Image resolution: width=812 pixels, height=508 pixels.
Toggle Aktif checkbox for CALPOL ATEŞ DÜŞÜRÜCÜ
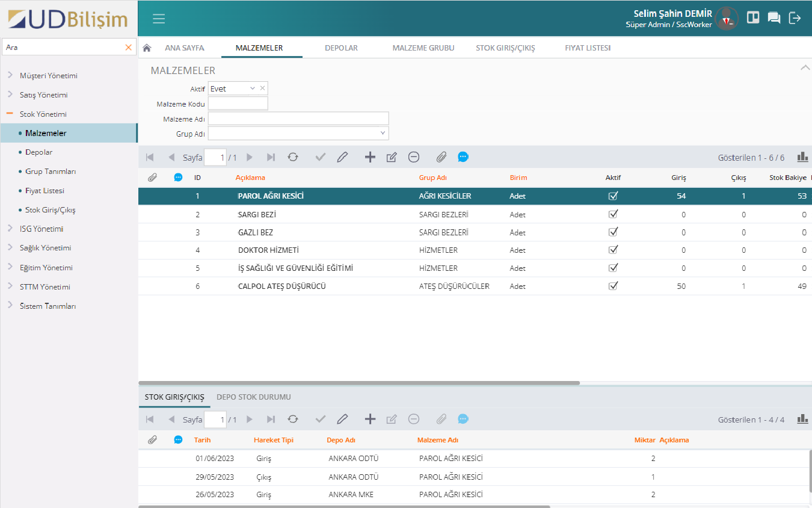613,286
